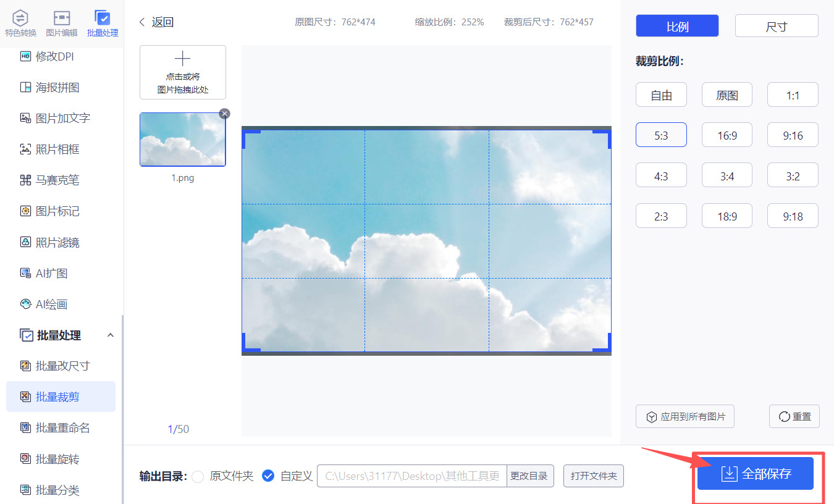Choose the 1:1 crop ratio

tap(793, 95)
